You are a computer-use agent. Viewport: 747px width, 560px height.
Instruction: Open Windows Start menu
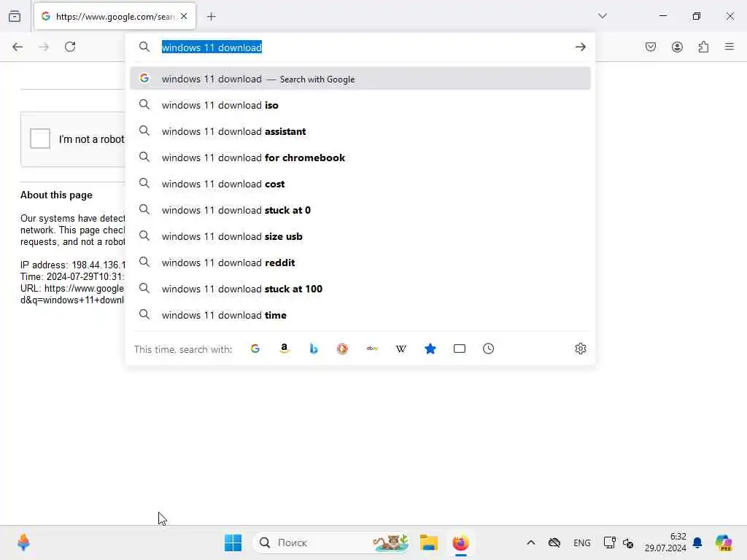tap(233, 542)
